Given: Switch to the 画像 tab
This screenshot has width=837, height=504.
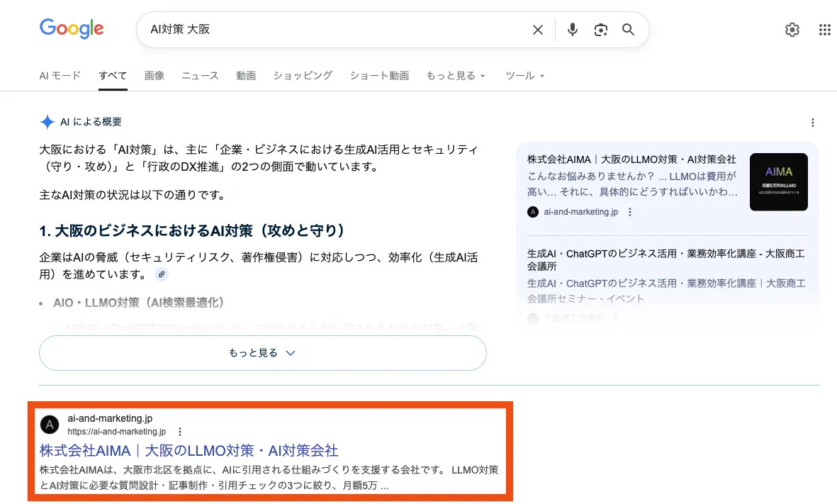Looking at the screenshot, I should pyautogui.click(x=155, y=76).
